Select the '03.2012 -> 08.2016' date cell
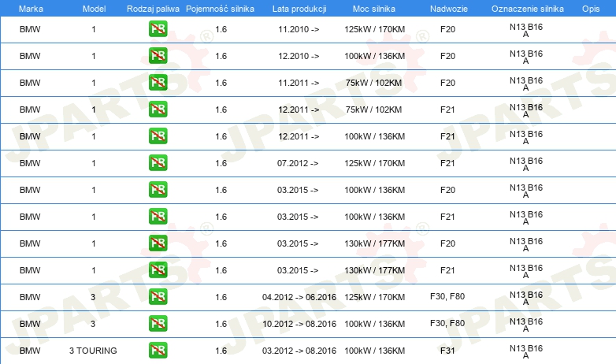616x364 pixels. pos(299,351)
